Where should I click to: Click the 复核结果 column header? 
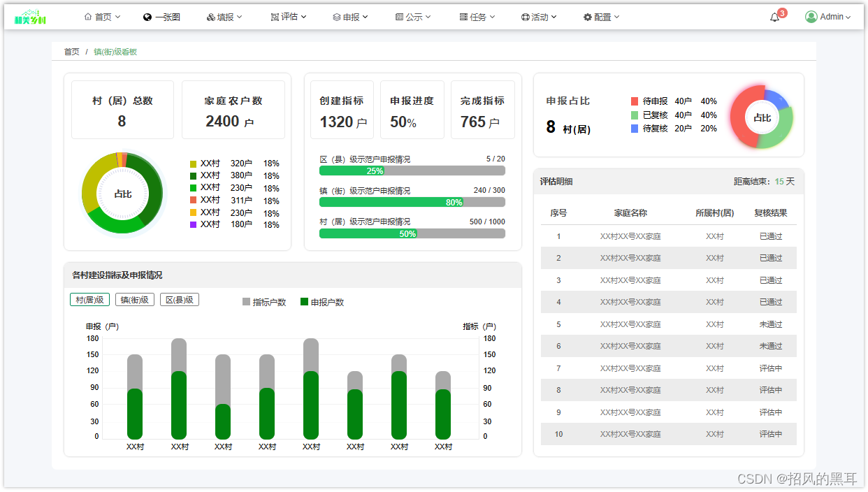771,213
